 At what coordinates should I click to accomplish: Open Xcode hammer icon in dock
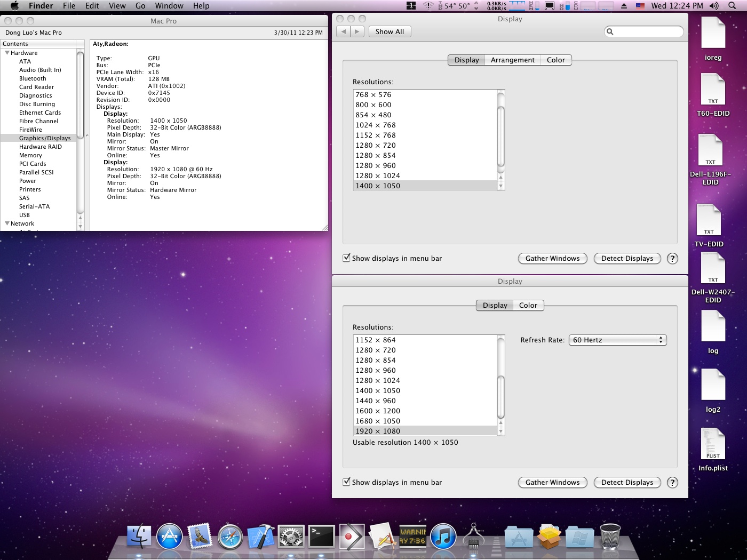coord(261,536)
